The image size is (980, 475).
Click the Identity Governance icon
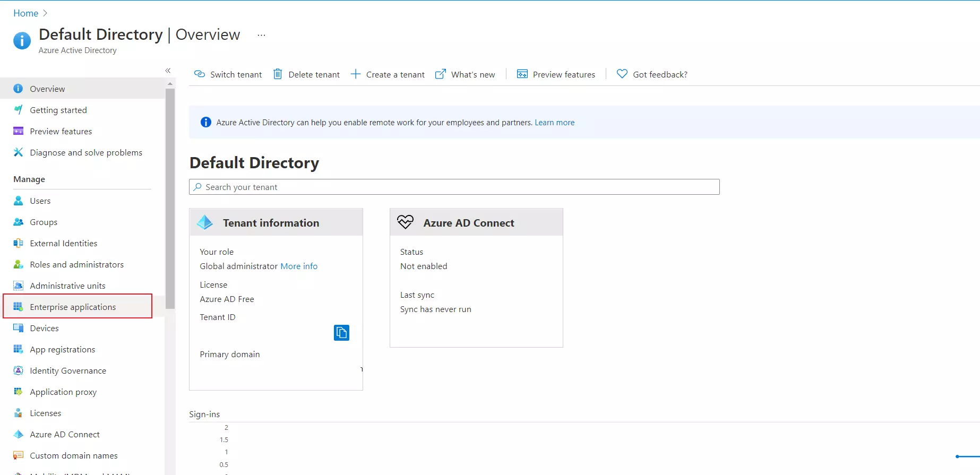click(18, 370)
